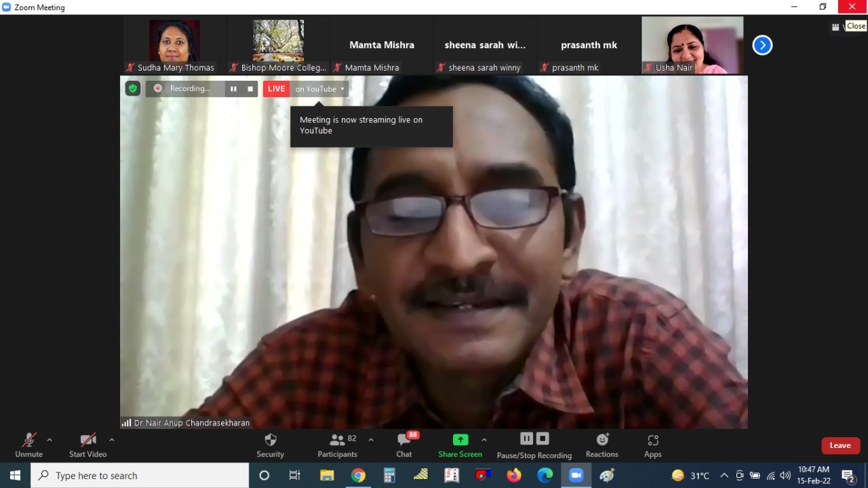Open Microsoft Edge from the taskbar

(545, 475)
